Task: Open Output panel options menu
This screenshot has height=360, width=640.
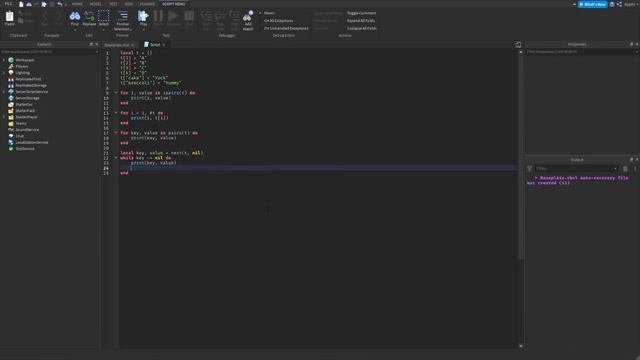Action: 635,169
